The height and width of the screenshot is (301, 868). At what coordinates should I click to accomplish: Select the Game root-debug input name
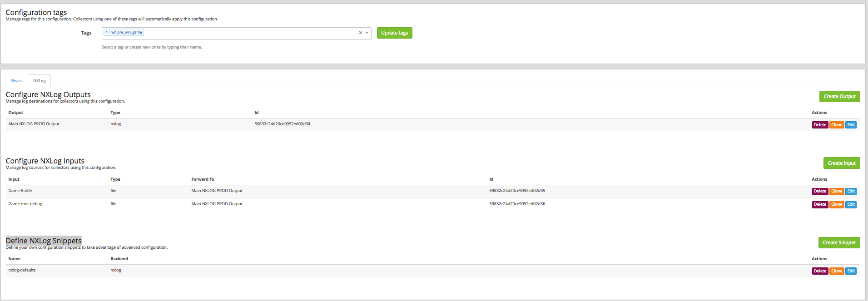pyautogui.click(x=25, y=204)
